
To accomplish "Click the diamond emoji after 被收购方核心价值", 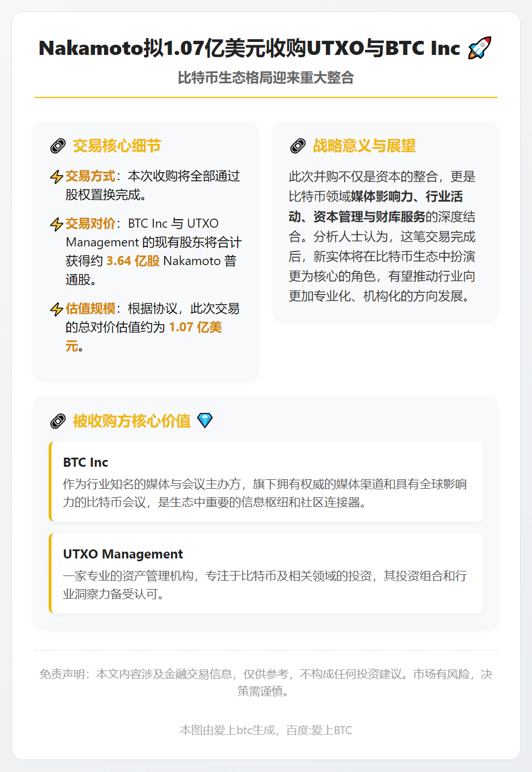I will 205,420.
